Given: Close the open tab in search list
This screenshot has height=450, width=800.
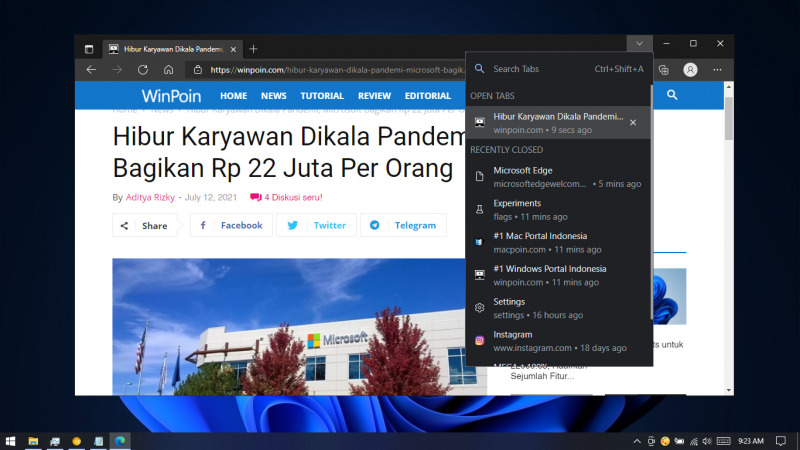Looking at the screenshot, I should [633, 122].
